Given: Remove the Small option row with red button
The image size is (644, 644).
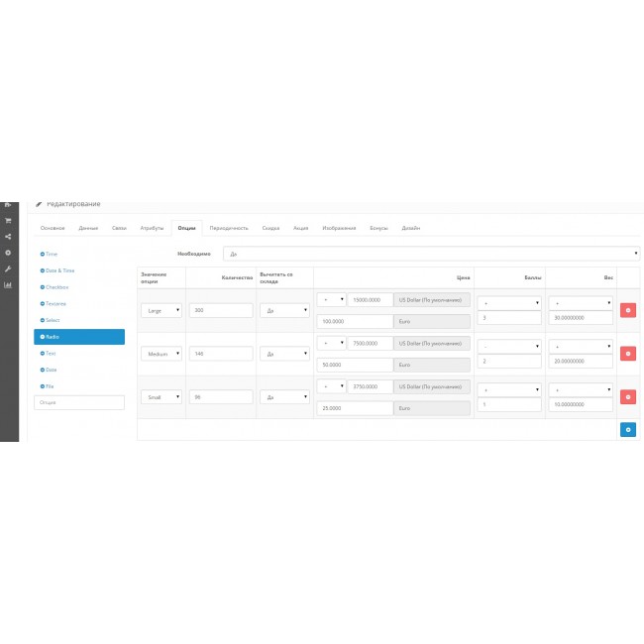Looking at the screenshot, I should [627, 397].
